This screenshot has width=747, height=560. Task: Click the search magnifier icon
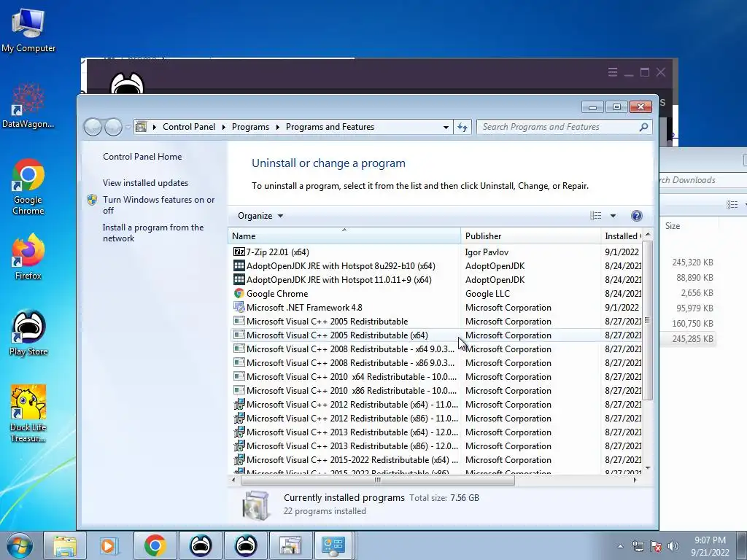pos(643,127)
